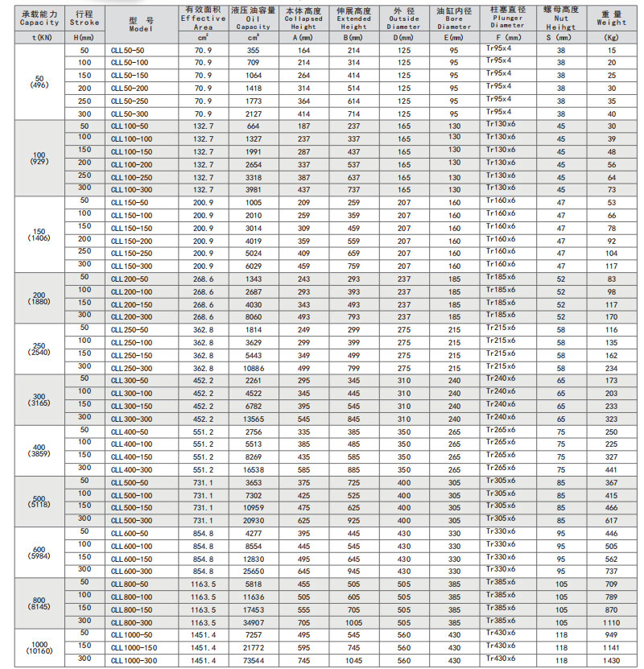Click the Extended Height column header
644x669 pixels.
pyautogui.click(x=353, y=18)
